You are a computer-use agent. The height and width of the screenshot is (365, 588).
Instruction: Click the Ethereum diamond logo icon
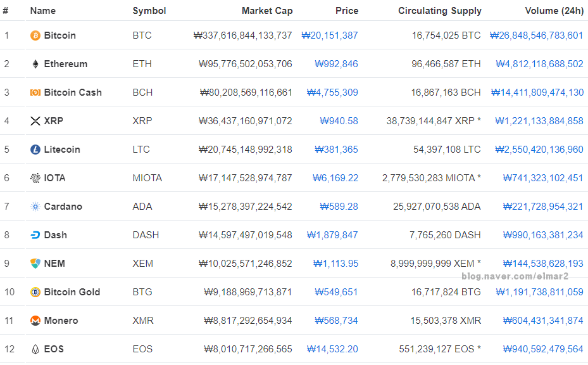35,64
